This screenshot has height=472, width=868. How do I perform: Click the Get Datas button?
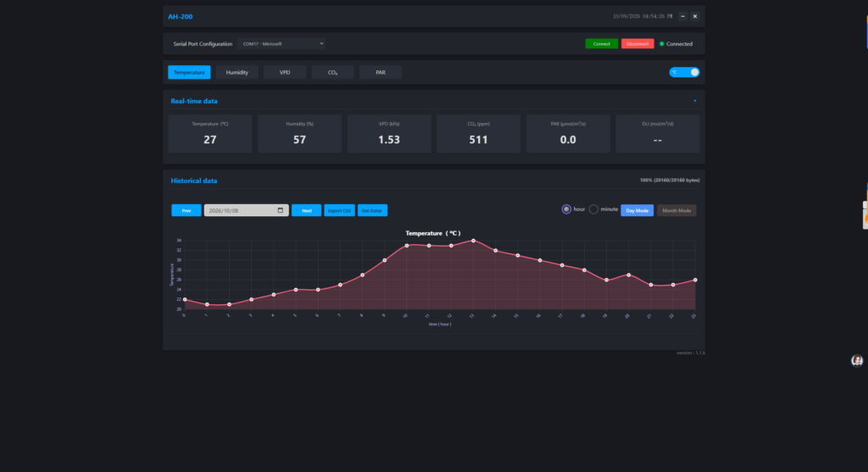tap(372, 210)
